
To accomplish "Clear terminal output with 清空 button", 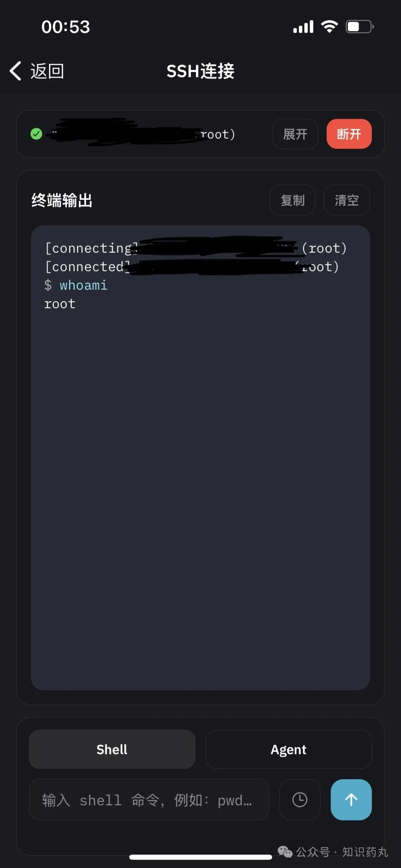I will 347,200.
